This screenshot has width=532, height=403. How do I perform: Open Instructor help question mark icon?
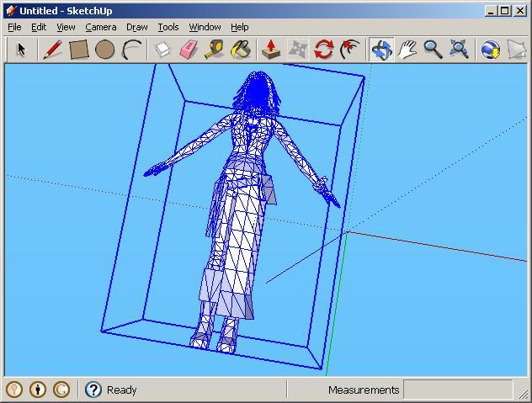tap(93, 390)
